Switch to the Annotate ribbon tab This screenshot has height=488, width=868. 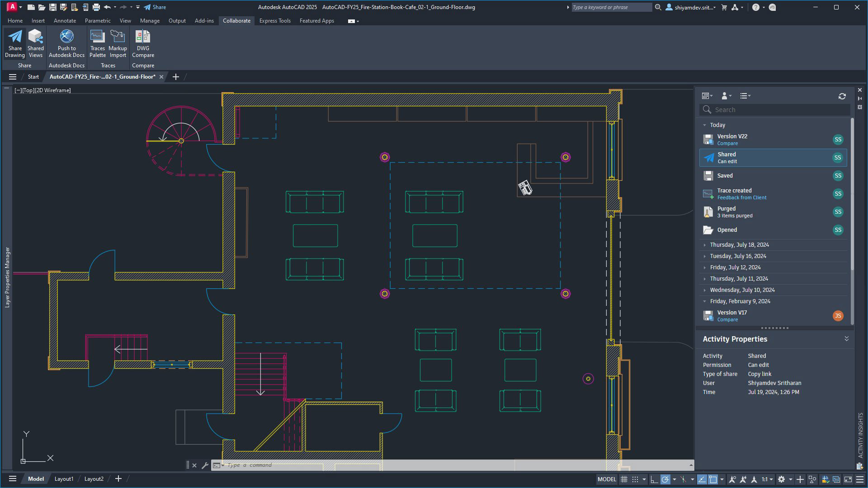coord(65,21)
